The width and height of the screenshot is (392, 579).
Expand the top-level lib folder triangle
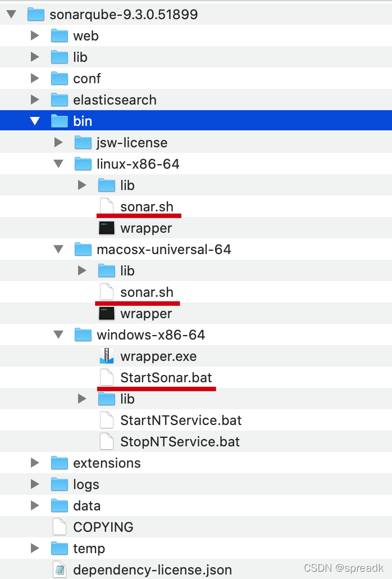35,57
